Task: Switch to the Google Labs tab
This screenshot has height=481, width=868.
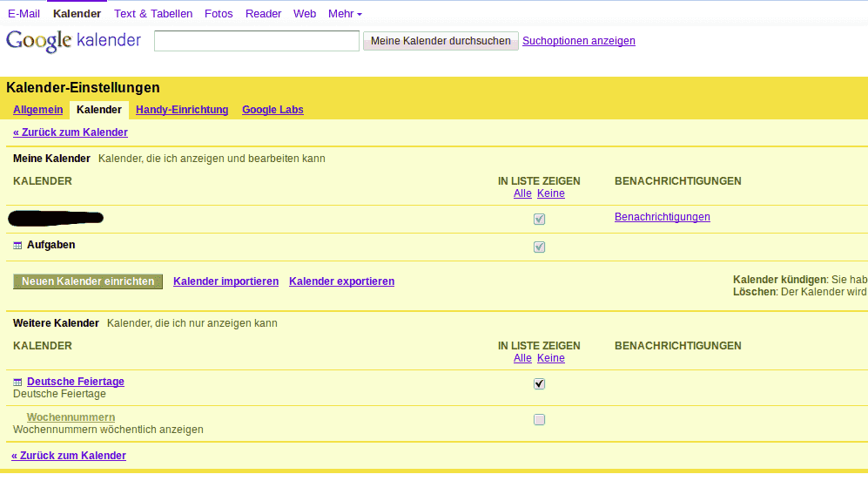Action: point(273,110)
